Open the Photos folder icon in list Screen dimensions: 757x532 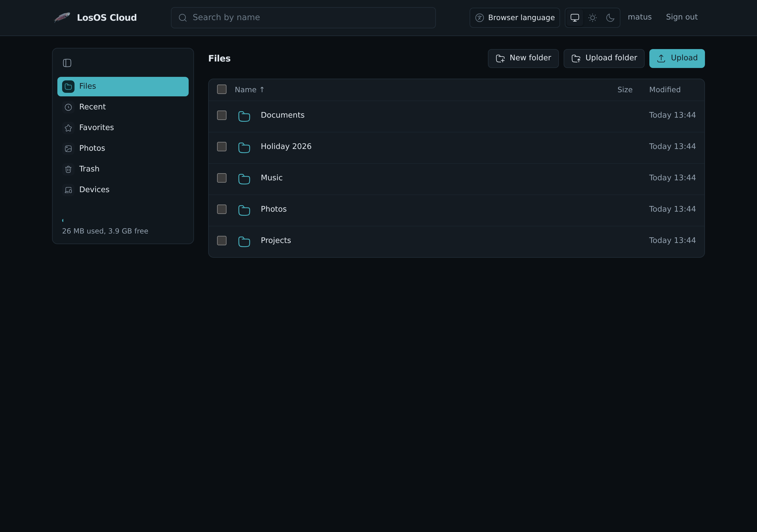pos(244,210)
